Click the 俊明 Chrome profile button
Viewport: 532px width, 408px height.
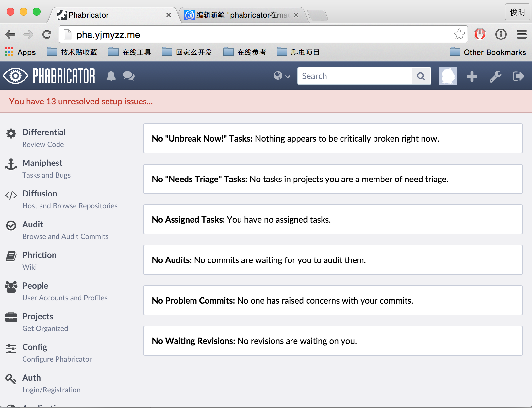[517, 12]
